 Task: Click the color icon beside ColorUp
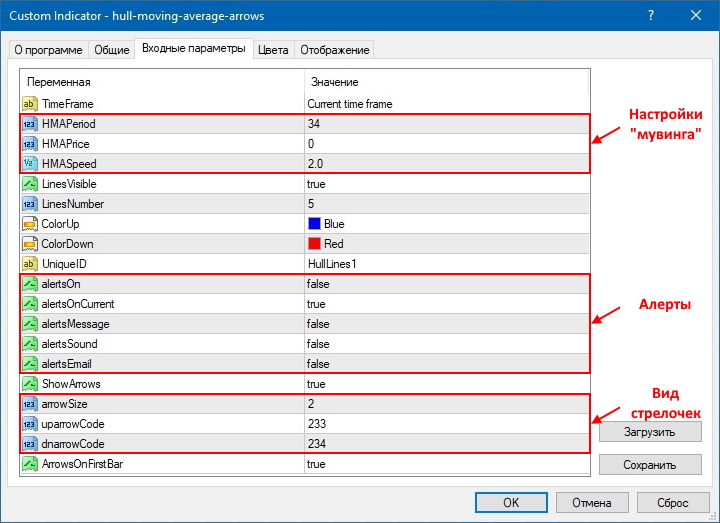click(x=29, y=224)
